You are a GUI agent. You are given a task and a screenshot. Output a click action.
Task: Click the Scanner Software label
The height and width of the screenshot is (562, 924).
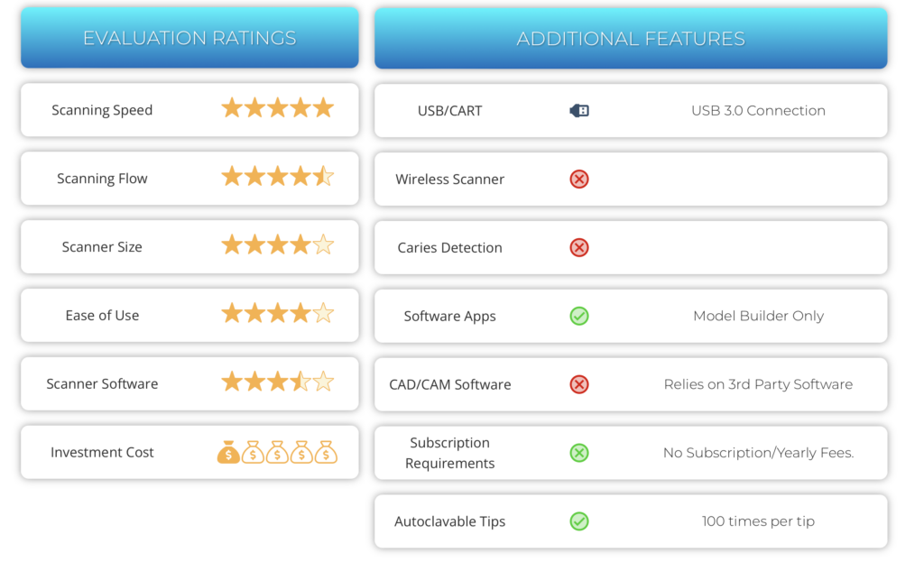(102, 383)
